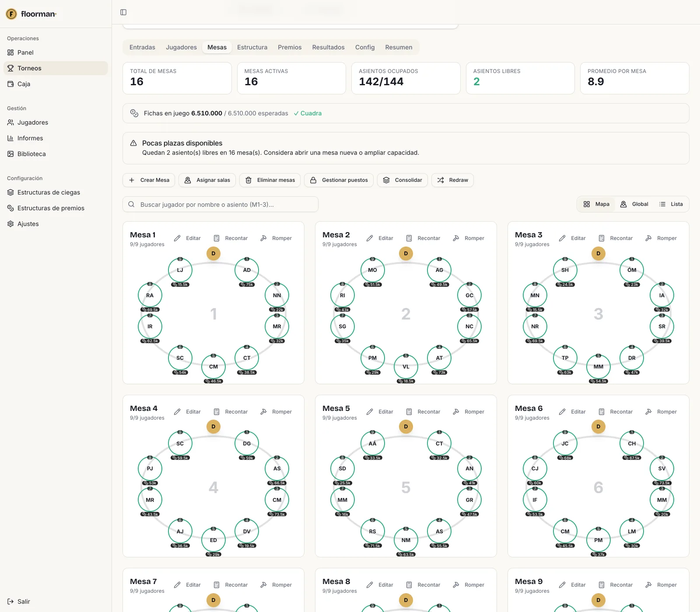The image size is (700, 612).
Task: Click the Mesas Activas card
Action: point(291,78)
